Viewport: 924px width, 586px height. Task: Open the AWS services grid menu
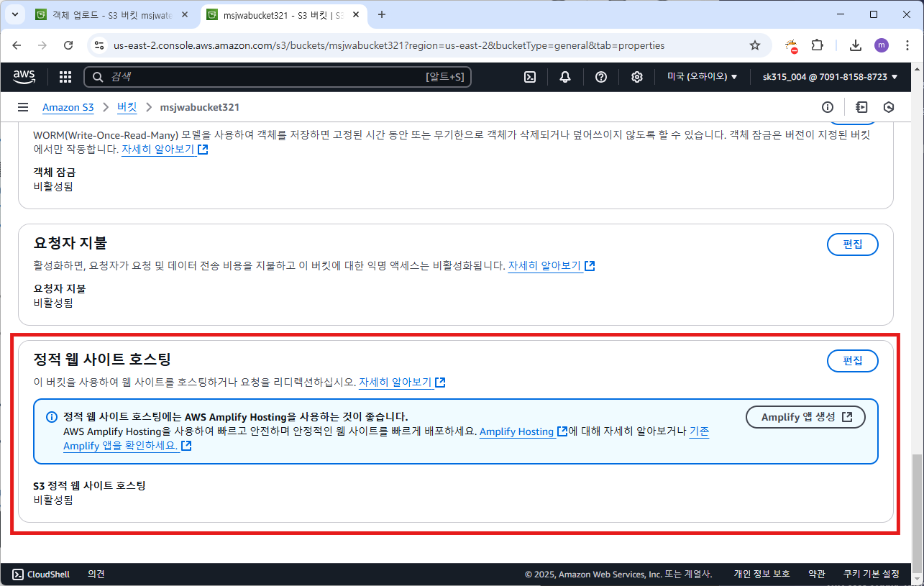65,77
